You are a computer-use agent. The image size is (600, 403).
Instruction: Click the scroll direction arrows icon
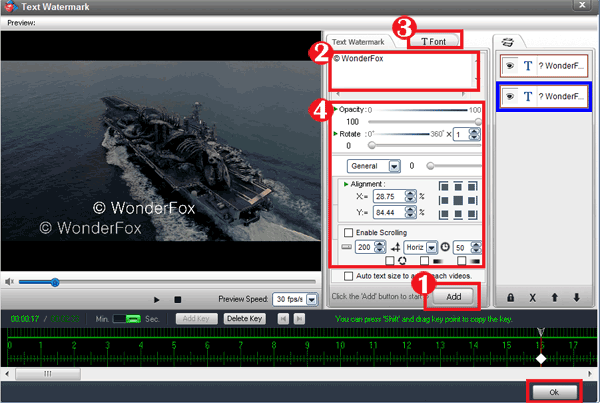pos(395,248)
